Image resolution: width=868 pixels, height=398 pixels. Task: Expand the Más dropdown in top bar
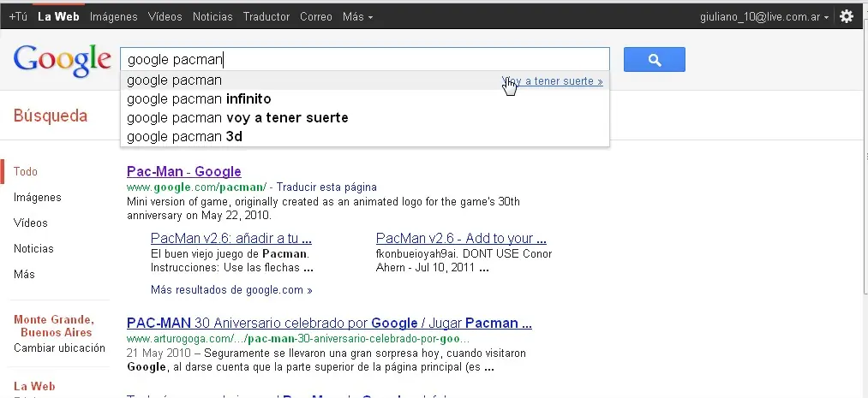[x=357, y=16]
